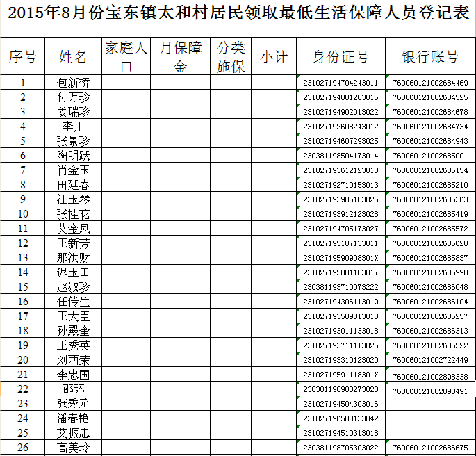Image resolution: width=476 pixels, height=456 pixels.
Task: Click bank account 760060121002686675
Action: 430,448
